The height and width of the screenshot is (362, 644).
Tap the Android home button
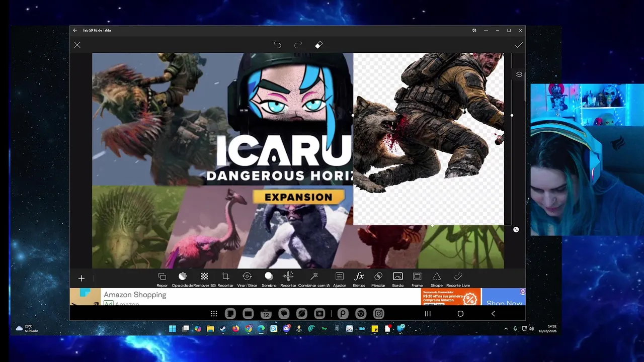[x=460, y=314]
